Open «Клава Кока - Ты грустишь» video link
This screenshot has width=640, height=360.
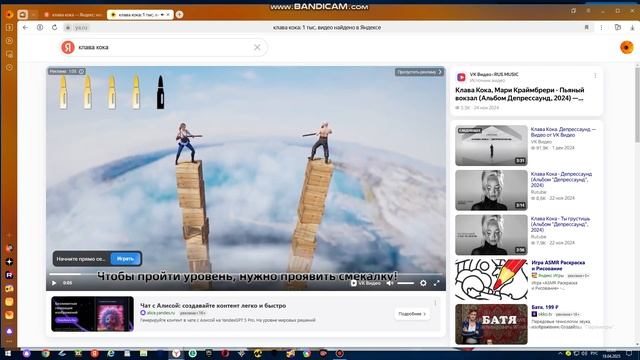[x=560, y=224]
